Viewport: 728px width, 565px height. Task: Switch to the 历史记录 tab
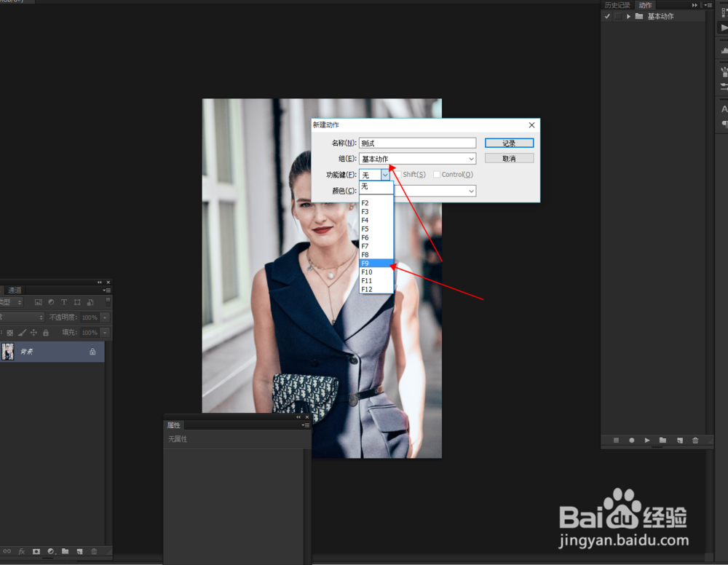point(617,5)
